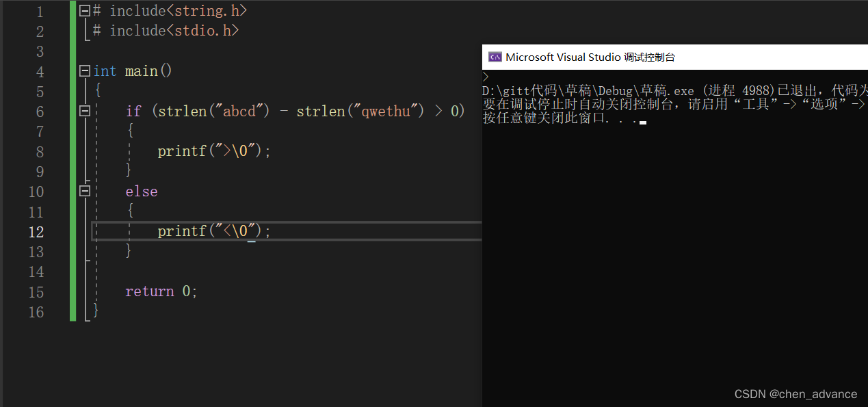Viewport: 868px width, 407px height.
Task: Click the Microsoft Visual Studio console title
Action: pos(590,57)
